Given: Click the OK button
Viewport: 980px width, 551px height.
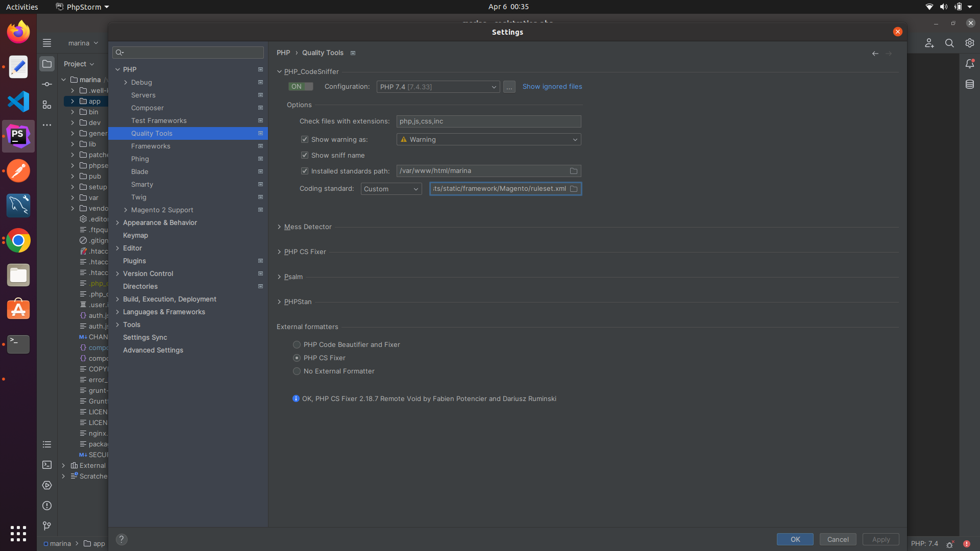Looking at the screenshot, I should coord(795,539).
